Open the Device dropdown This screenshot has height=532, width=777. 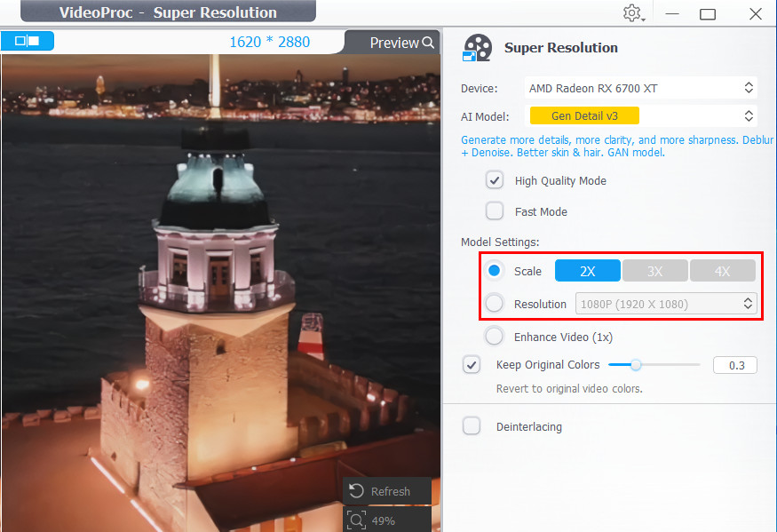click(640, 88)
